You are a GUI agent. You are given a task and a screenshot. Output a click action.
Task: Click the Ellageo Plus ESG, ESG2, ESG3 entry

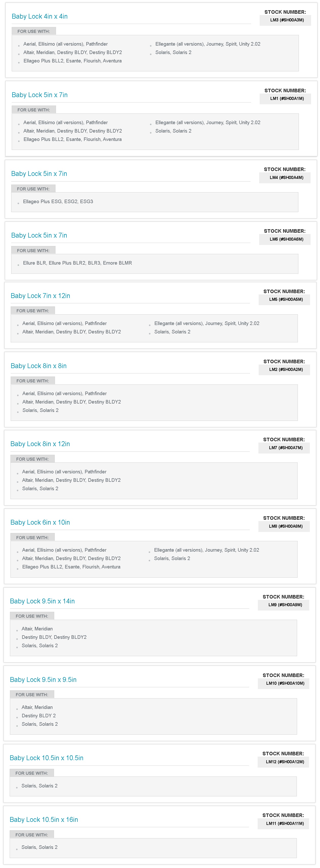58,201
